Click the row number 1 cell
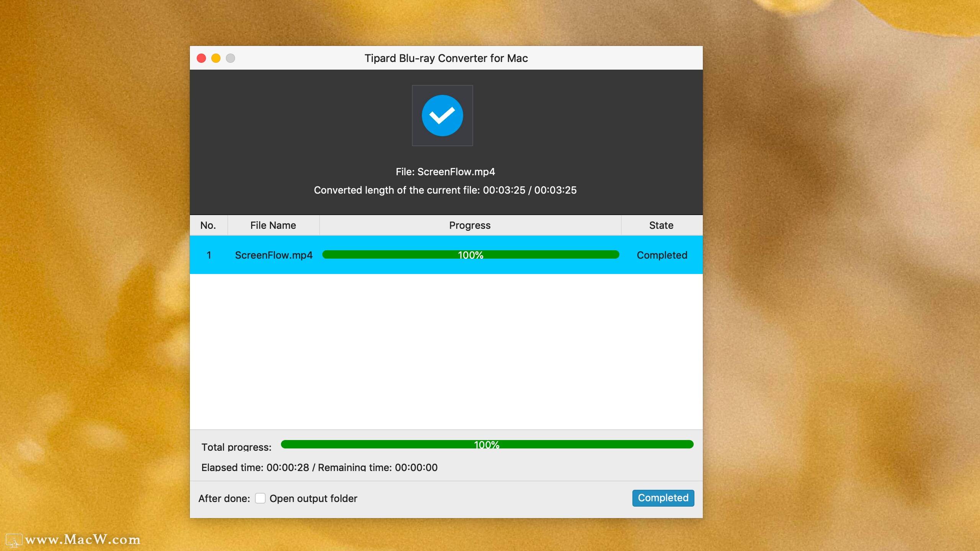The width and height of the screenshot is (980, 551). click(209, 255)
